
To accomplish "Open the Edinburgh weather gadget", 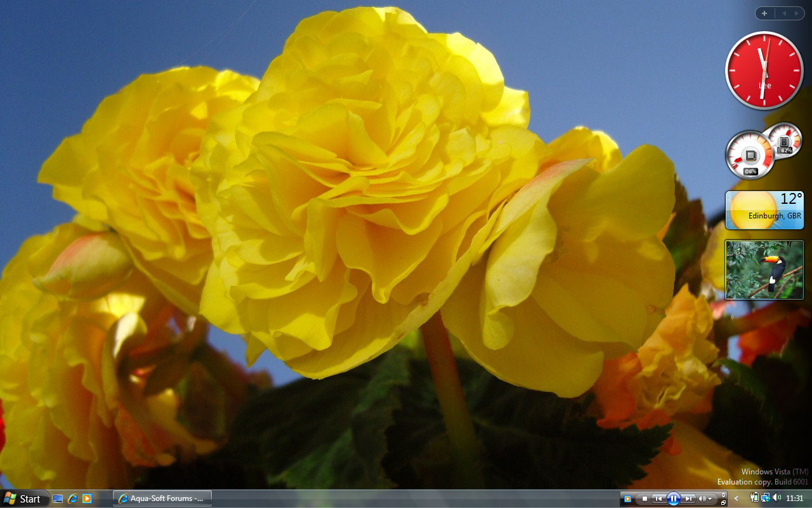I will pyautogui.click(x=764, y=210).
